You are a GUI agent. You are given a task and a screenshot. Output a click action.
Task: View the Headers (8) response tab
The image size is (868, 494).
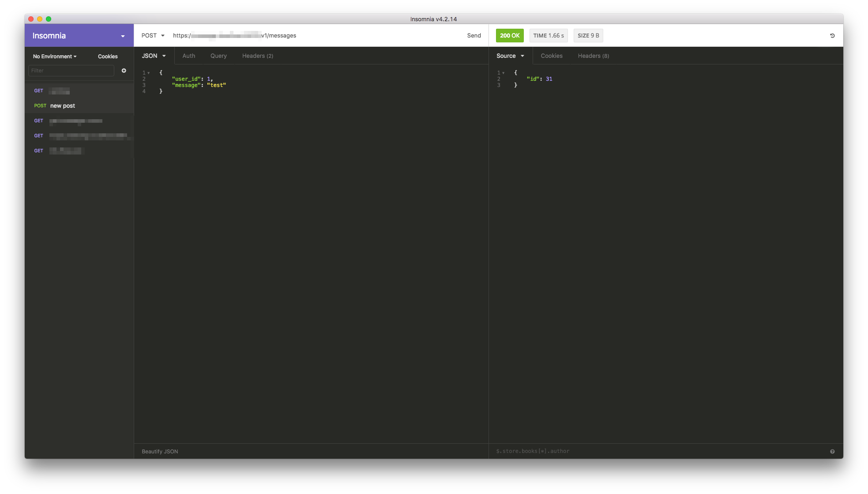pyautogui.click(x=593, y=56)
